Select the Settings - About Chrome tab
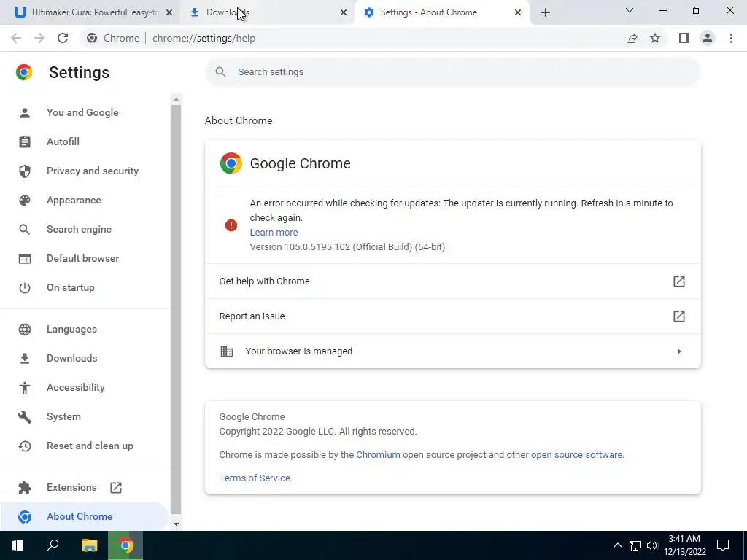The height and width of the screenshot is (560, 747). 441,12
